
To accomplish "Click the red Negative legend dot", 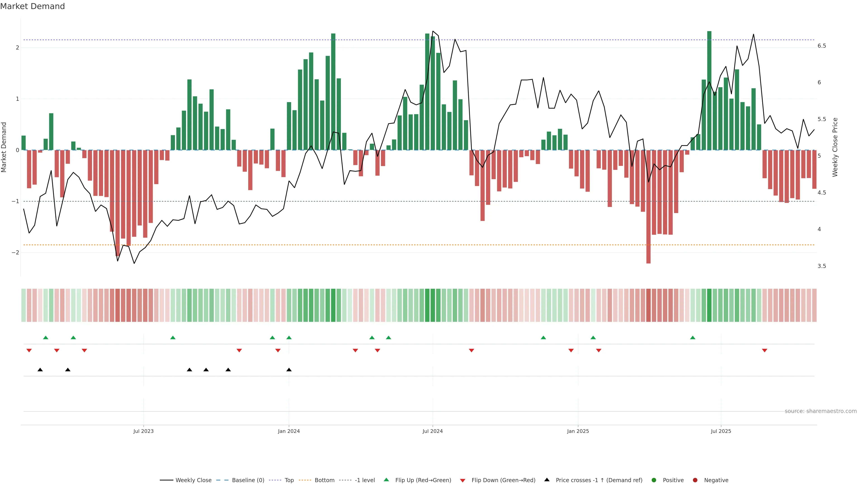I will (x=695, y=480).
